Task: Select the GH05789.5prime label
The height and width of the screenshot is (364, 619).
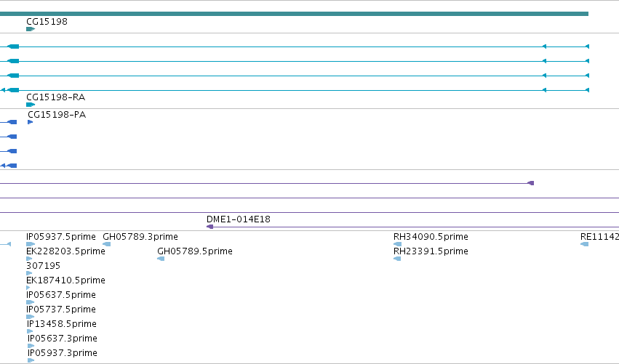Action: pyautogui.click(x=195, y=251)
